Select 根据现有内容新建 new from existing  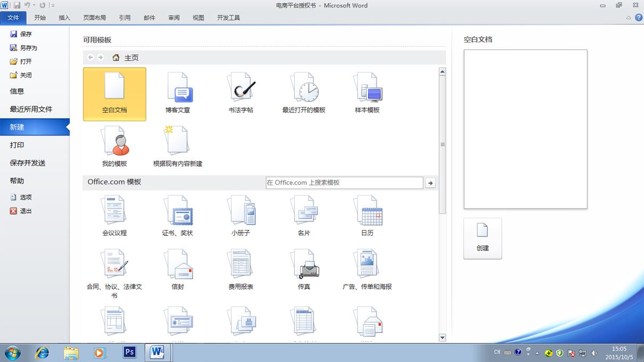pos(178,147)
